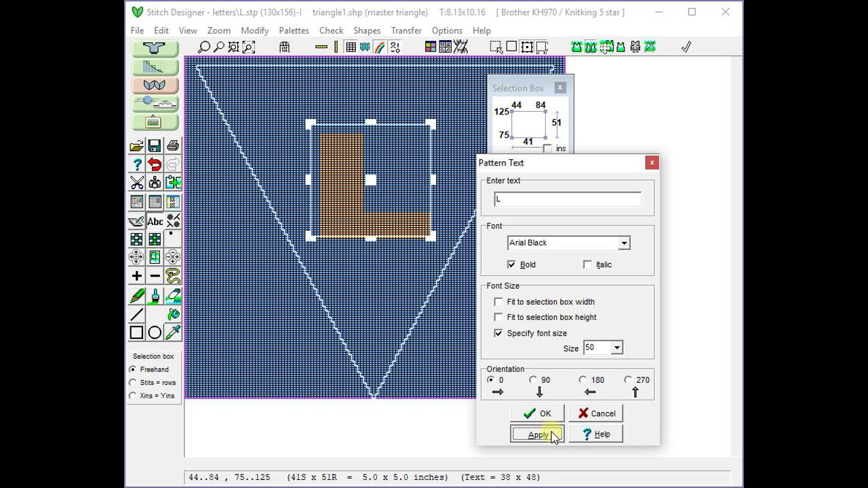Click the plus sign tool icon
The width and height of the screenshot is (868, 488).
(x=136, y=276)
